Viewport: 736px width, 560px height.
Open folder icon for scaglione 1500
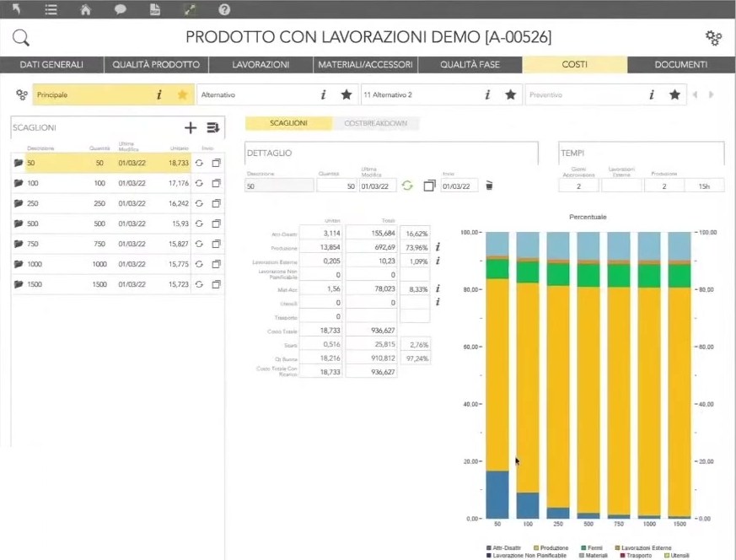(x=19, y=284)
